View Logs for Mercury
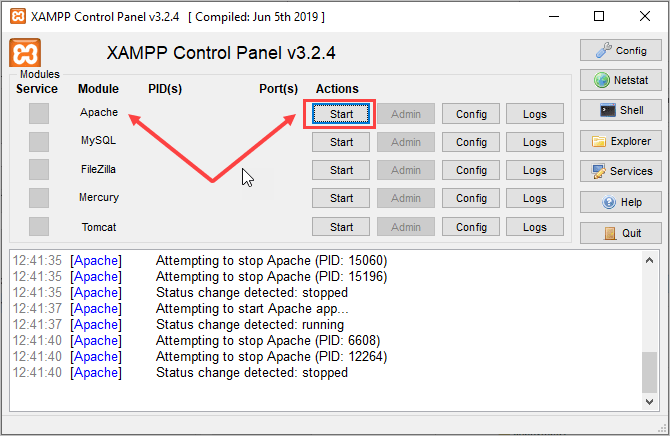Image resolution: width=670 pixels, height=436 pixels. click(x=535, y=198)
